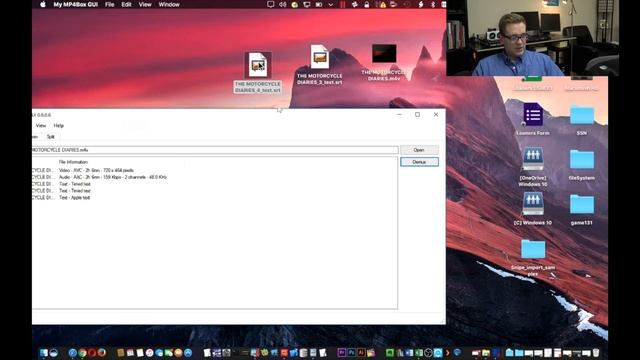This screenshot has height=360, width=640.
Task: Click the MOTORCYCLE DIARIES.m4v file path field
Action: (215, 150)
